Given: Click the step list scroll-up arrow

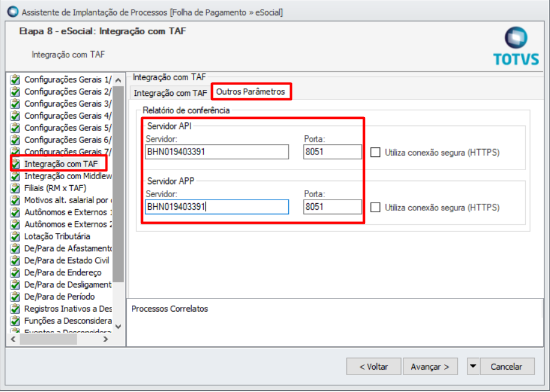Looking at the screenshot, I should (x=118, y=80).
